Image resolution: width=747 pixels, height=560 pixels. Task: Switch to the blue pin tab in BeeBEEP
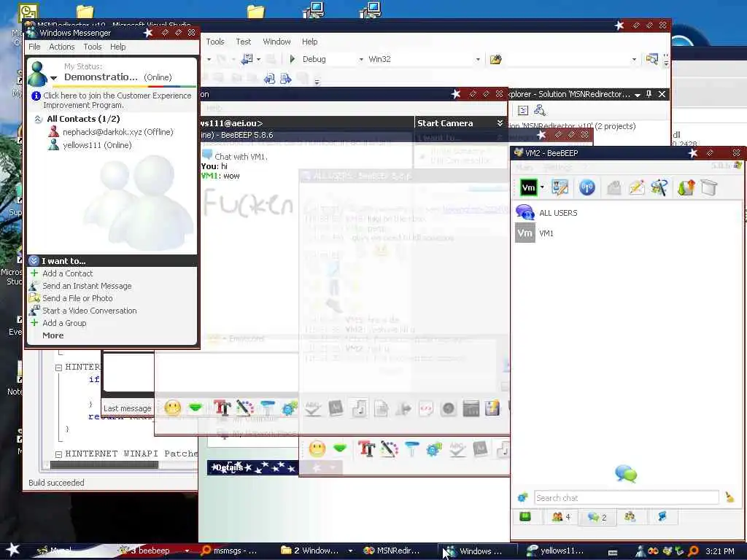pyautogui.click(x=662, y=517)
